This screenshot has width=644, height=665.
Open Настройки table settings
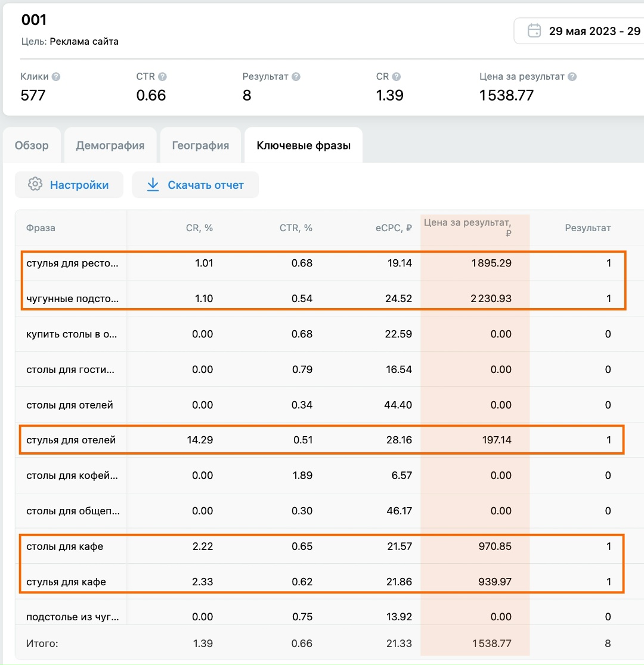(69, 185)
